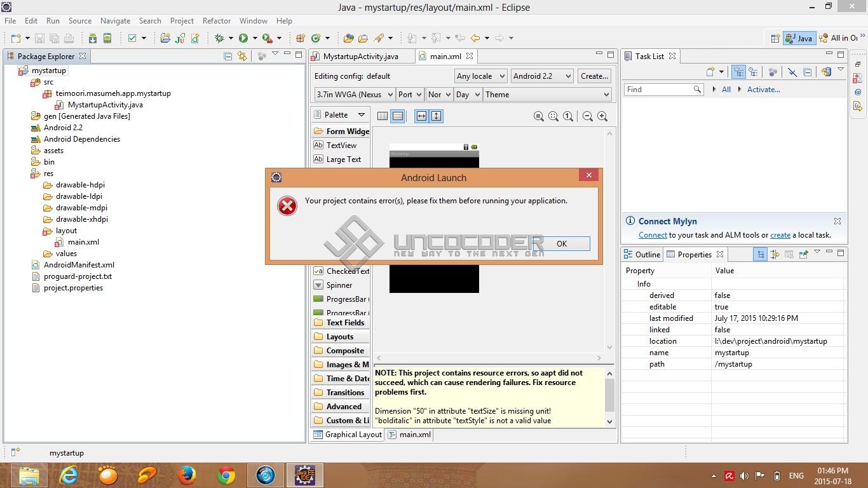The height and width of the screenshot is (488, 868).
Task: Click Pin to Selection icon in Properties view
Action: 803,254
